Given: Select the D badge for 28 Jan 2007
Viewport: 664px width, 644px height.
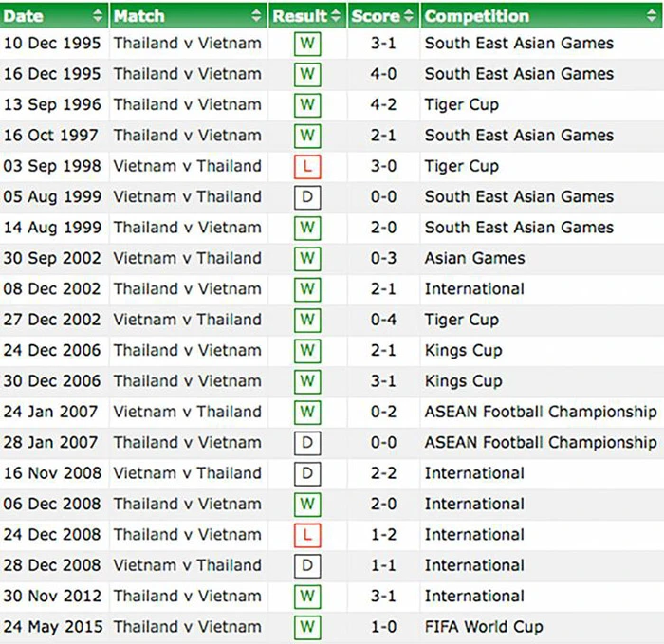Looking at the screenshot, I should click(x=306, y=443).
